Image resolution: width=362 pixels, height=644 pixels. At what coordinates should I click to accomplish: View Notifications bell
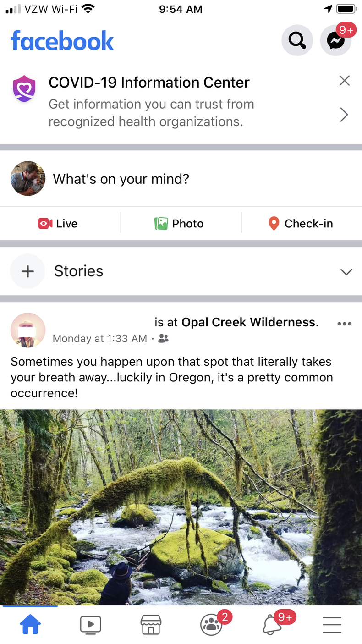272,624
